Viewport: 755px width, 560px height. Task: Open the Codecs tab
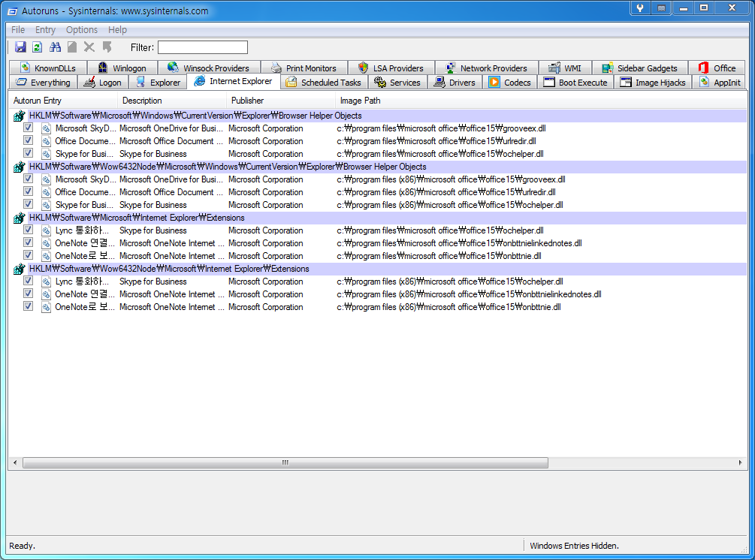tap(510, 83)
